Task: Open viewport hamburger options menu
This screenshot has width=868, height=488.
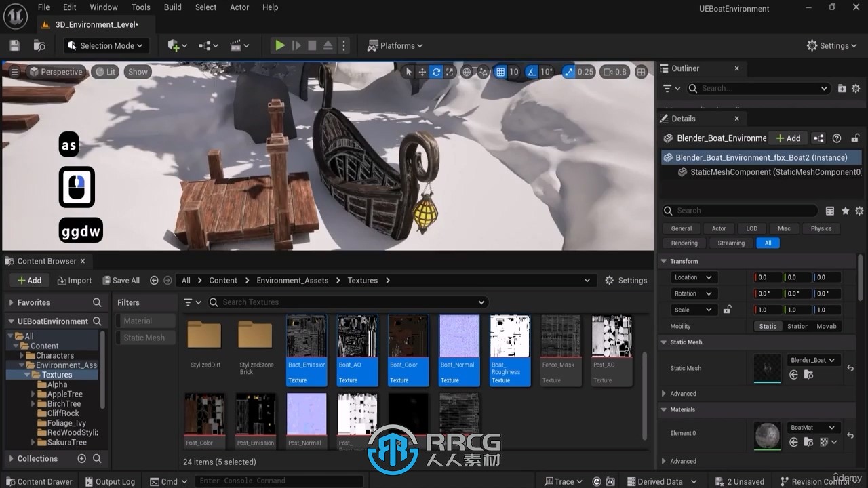Action: pyautogui.click(x=14, y=72)
